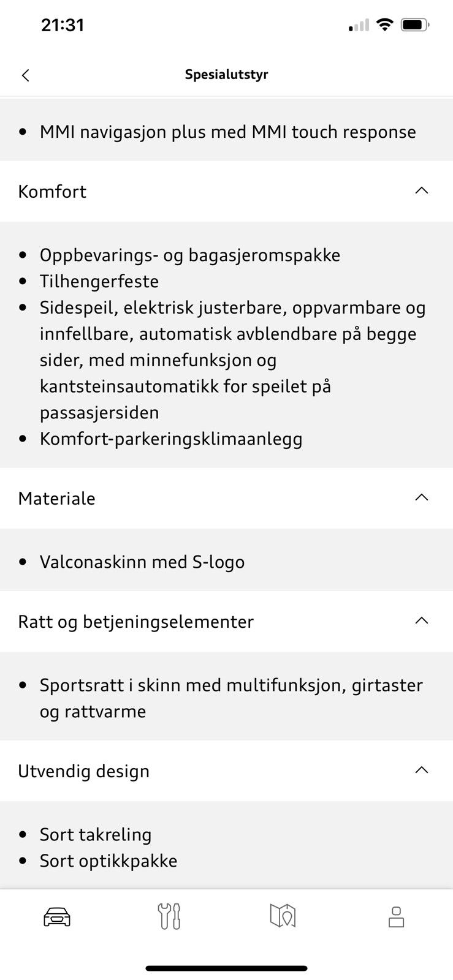Collapse Ratt og betjeningselementer chevron
Viewport: 453px width, 980px height.
click(422, 620)
